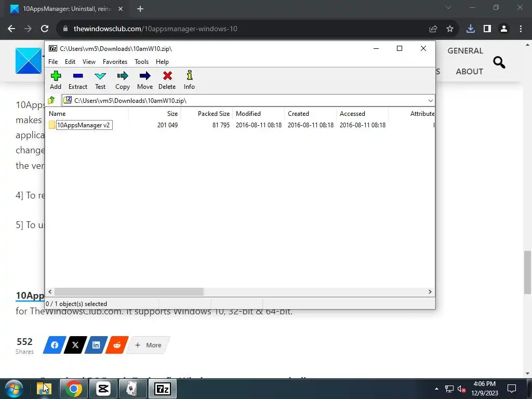Click the webpage vertical scrollbar thumb
Viewport: 532px width, 399px height.
pos(527,272)
